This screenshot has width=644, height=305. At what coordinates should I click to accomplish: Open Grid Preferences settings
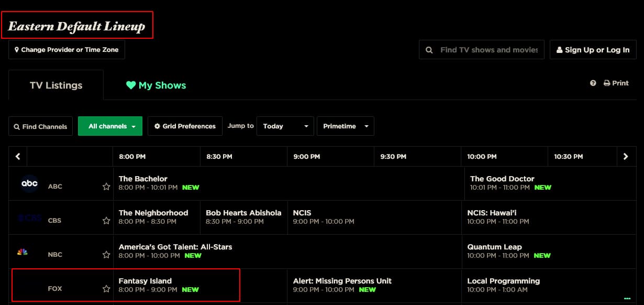(x=185, y=126)
